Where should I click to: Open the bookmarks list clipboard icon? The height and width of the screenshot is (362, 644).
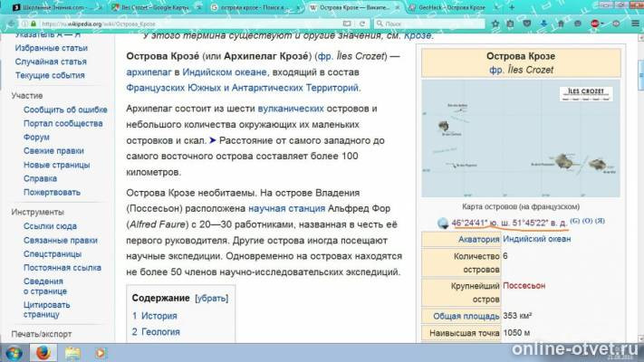coord(510,24)
